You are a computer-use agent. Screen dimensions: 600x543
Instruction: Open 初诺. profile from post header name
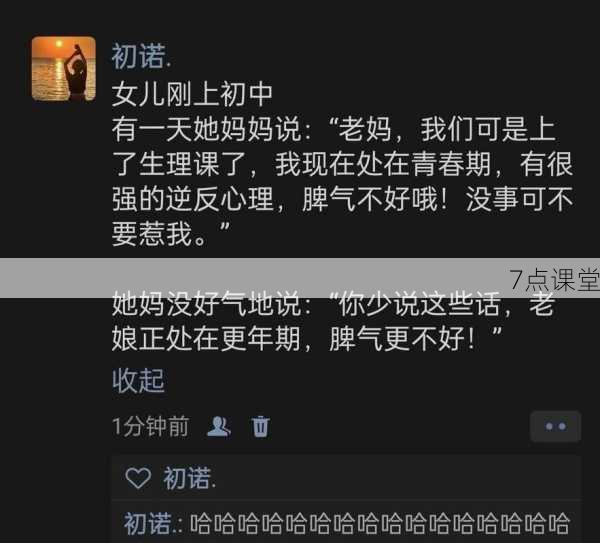click(141, 56)
